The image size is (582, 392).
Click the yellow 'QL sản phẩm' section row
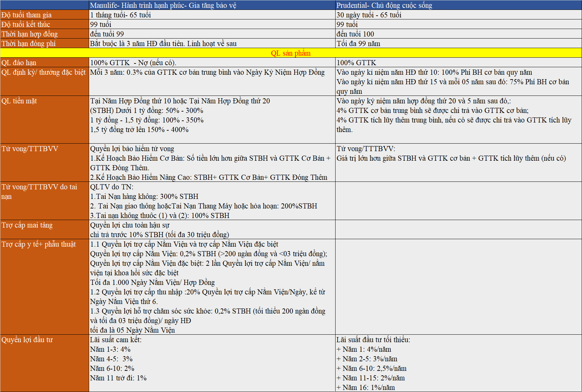click(x=291, y=53)
